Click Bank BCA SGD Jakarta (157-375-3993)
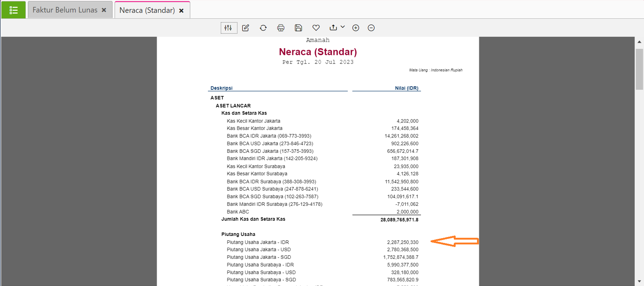The width and height of the screenshot is (644, 286). pos(270,151)
